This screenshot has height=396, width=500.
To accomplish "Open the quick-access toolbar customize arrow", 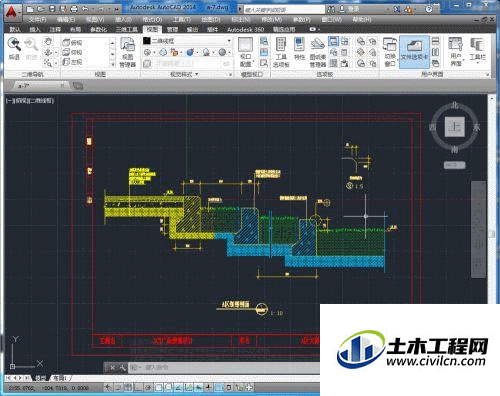I will [117, 10].
